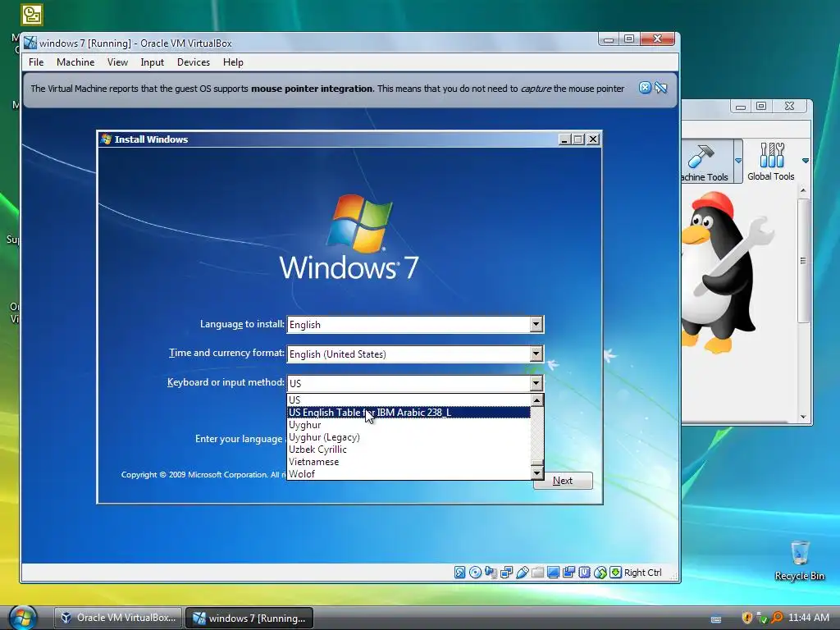This screenshot has height=630, width=840.
Task: Click Right Ctrl host key indicator
Action: 643,572
